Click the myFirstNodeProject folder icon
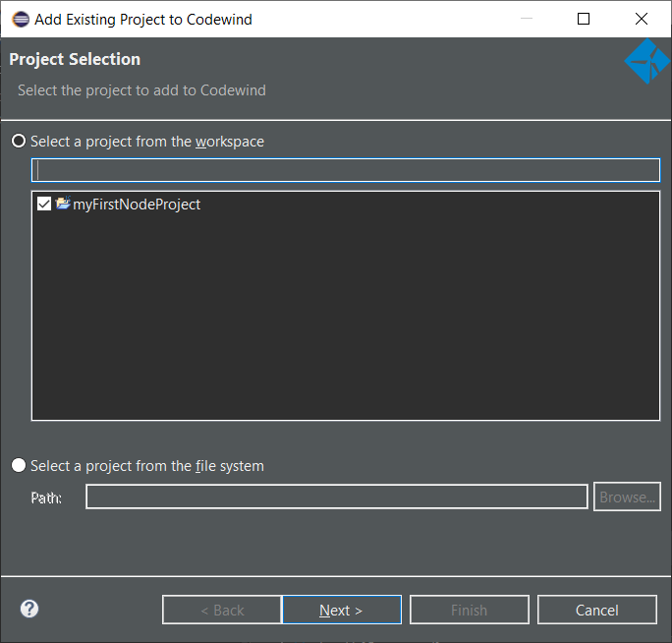Screen dimensions: 672x643 [63, 203]
